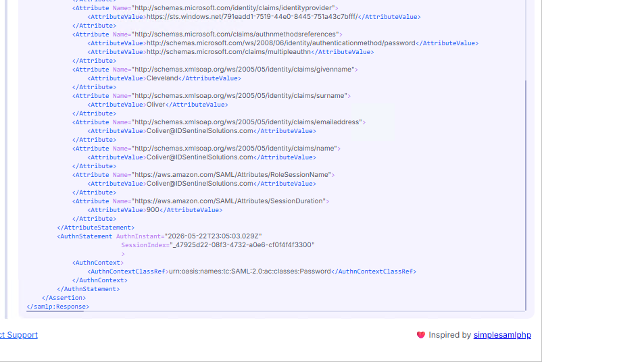Screen dimensions: 617x364
Task: Click the closing AttributeStatement tag
Action: pyautogui.click(x=95, y=228)
